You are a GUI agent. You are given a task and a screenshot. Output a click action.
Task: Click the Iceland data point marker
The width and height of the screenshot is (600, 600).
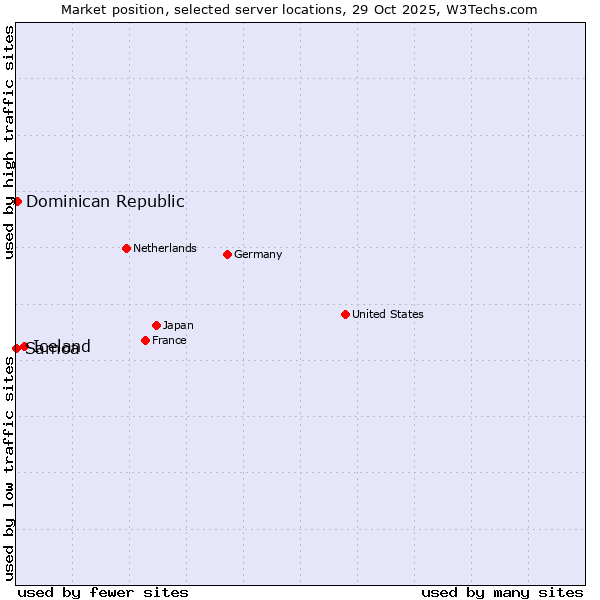click(x=24, y=346)
